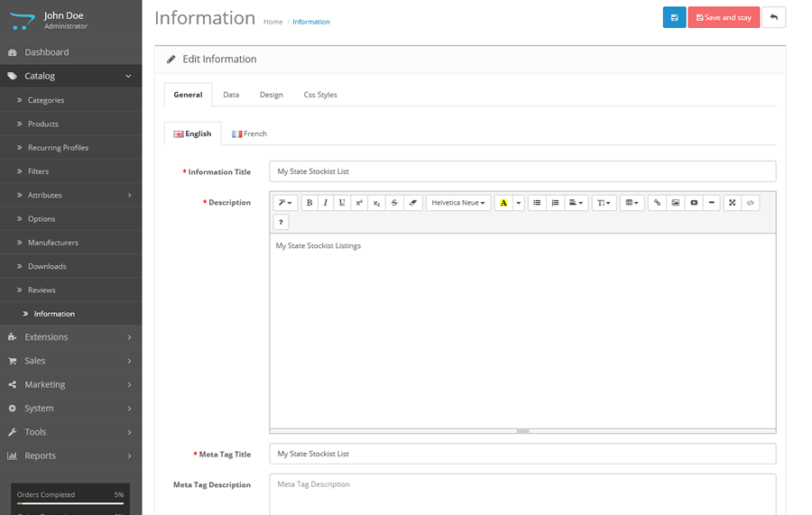Toggle italic text in editor toolbar

pos(326,203)
